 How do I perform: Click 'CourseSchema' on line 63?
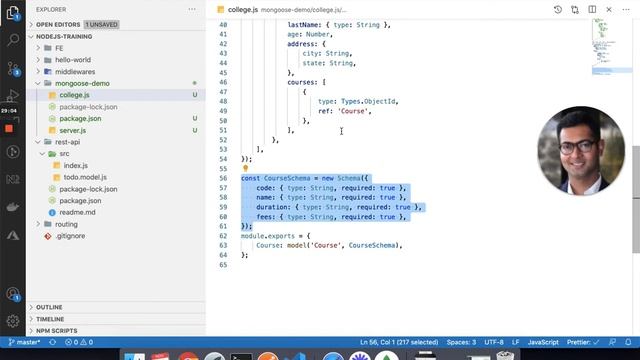coord(372,245)
